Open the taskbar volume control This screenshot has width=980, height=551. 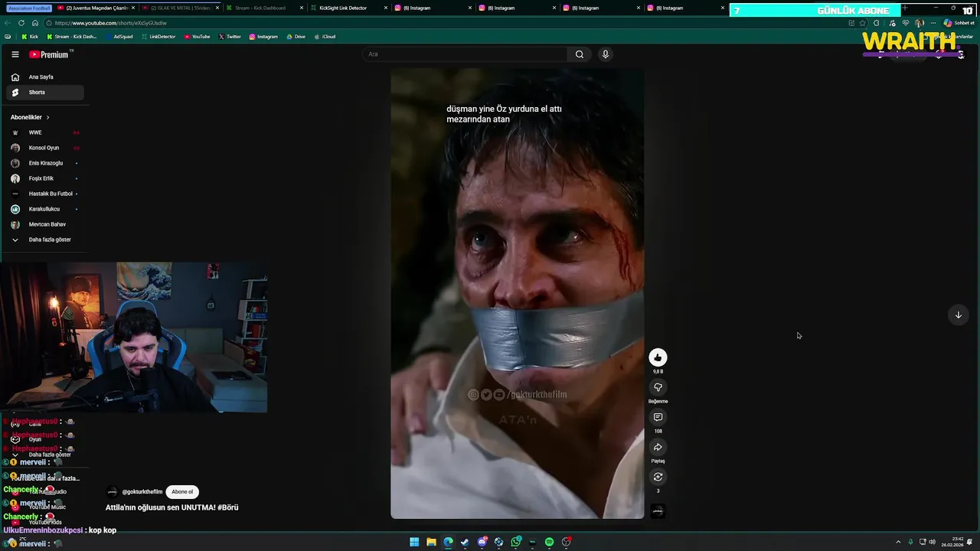[x=932, y=542]
